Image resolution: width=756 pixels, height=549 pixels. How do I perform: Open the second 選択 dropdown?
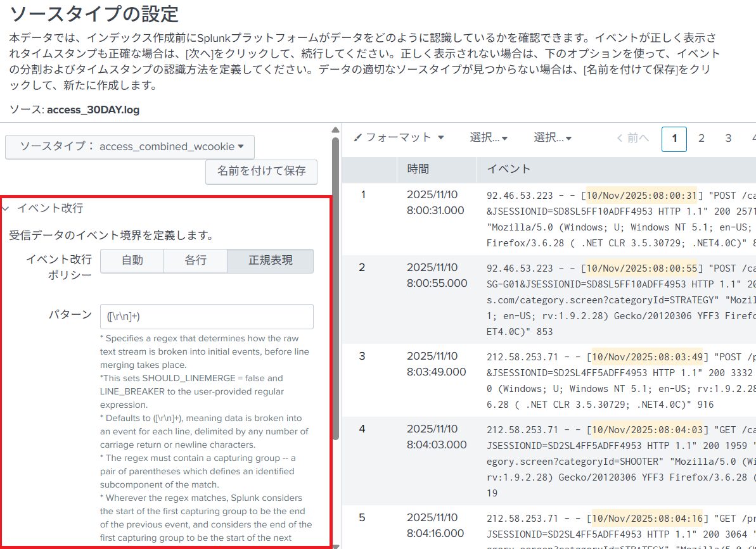click(x=553, y=137)
